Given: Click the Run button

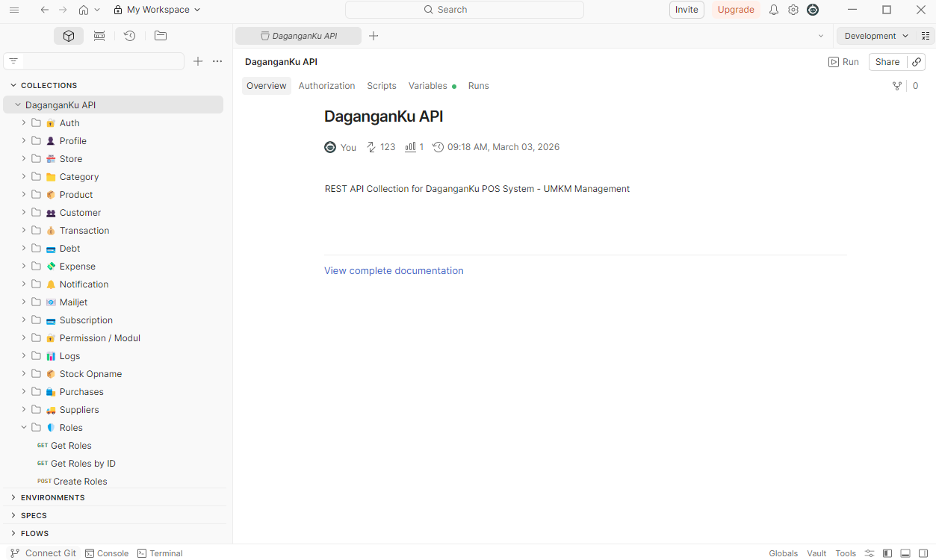Looking at the screenshot, I should click(x=844, y=62).
